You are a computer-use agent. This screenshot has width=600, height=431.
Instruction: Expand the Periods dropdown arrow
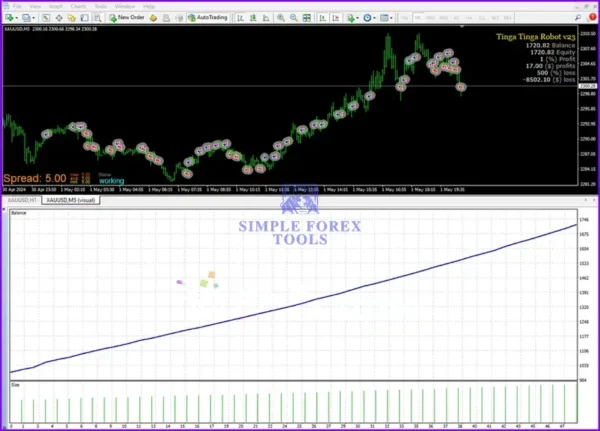pyautogui.click(x=374, y=18)
